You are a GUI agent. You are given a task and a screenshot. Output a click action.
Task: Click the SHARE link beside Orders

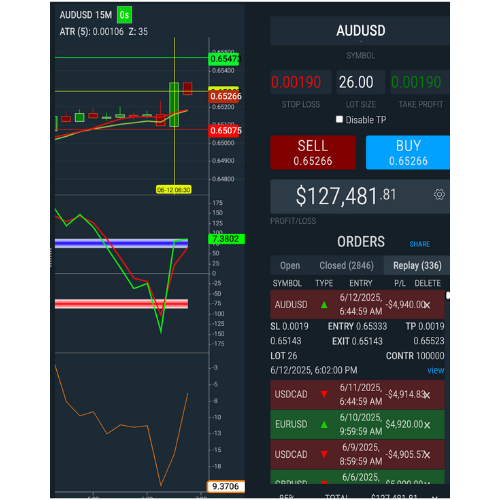(x=420, y=244)
